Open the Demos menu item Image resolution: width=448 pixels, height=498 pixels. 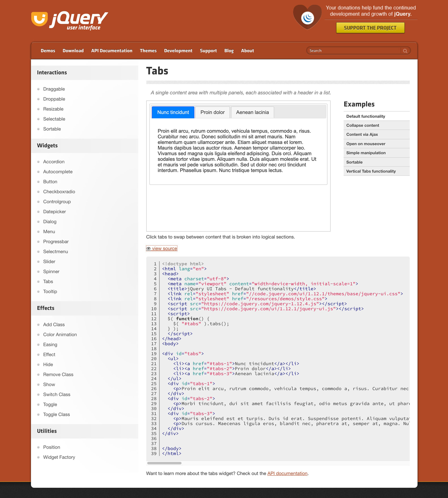point(48,51)
